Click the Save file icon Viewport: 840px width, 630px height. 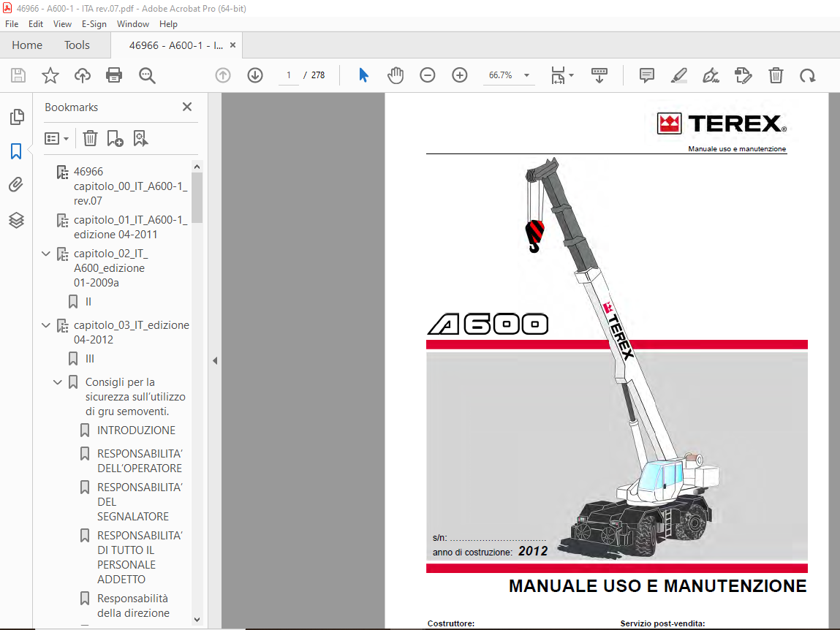18,75
